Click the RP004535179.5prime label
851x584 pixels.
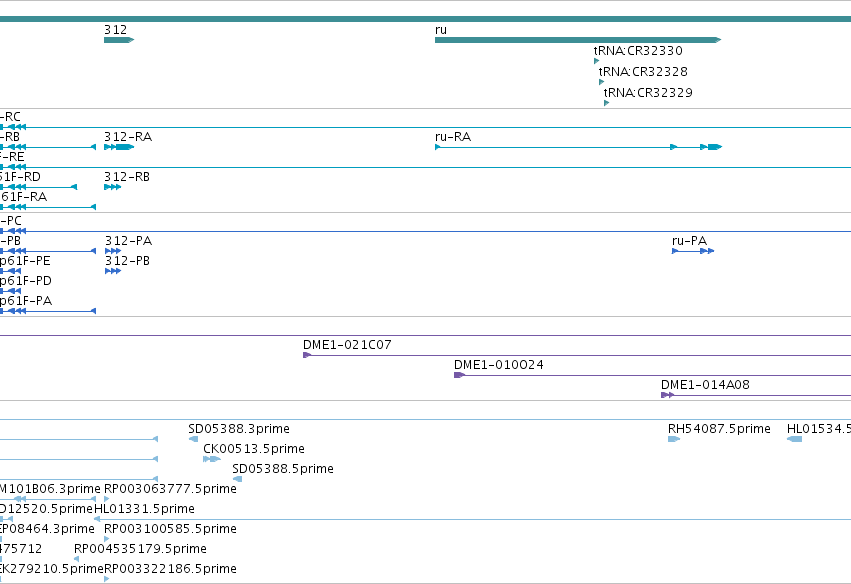tap(141, 549)
